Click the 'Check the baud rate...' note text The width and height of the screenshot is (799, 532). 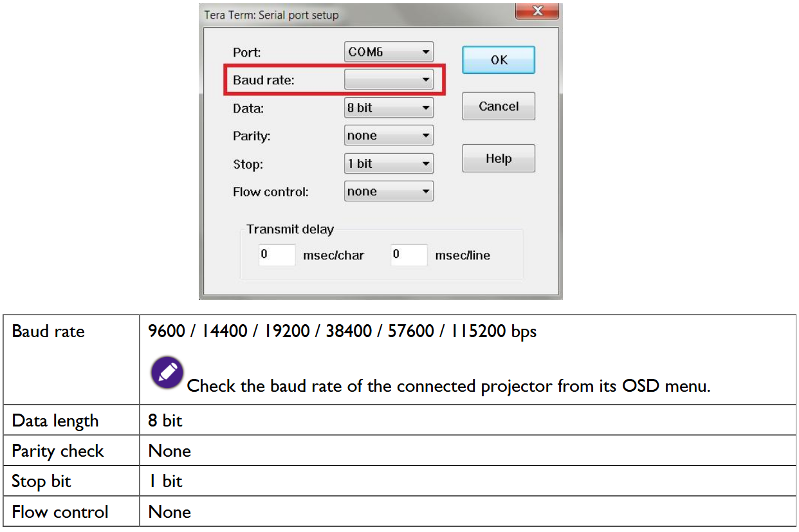click(x=448, y=386)
